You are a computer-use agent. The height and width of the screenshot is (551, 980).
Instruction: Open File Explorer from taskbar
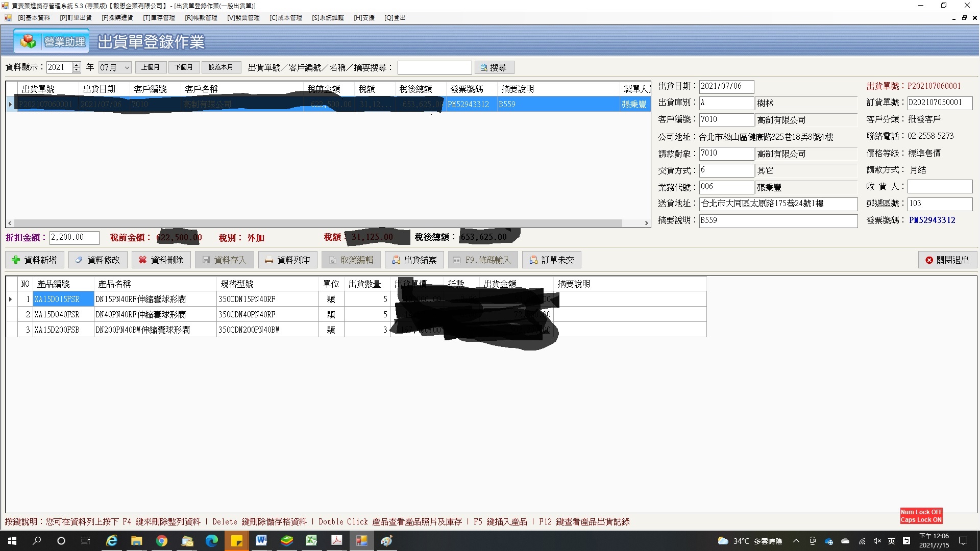136,541
